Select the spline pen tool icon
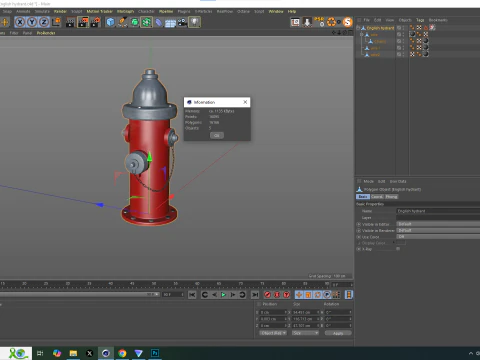480x360 pixels. [x=122, y=22]
